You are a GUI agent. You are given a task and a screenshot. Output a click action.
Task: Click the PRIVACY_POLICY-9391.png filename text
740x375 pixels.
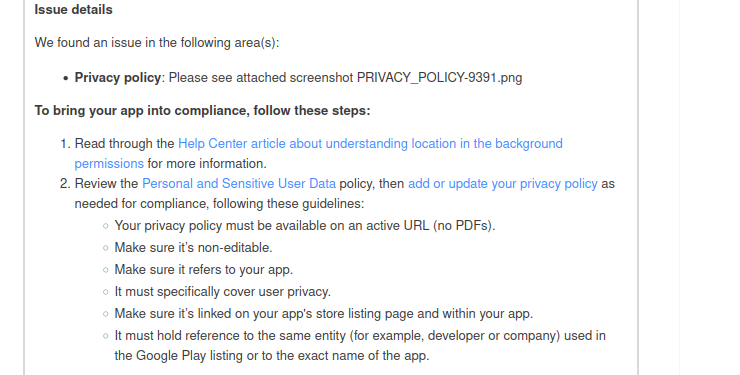tap(439, 77)
